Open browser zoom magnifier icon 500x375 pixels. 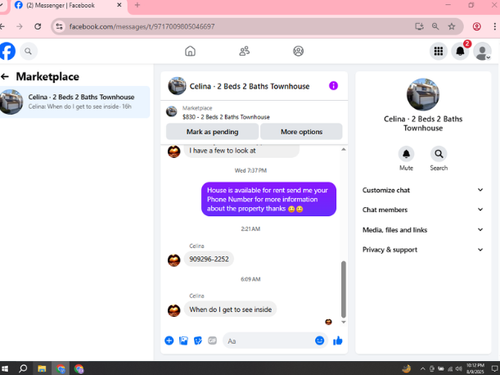click(435, 26)
